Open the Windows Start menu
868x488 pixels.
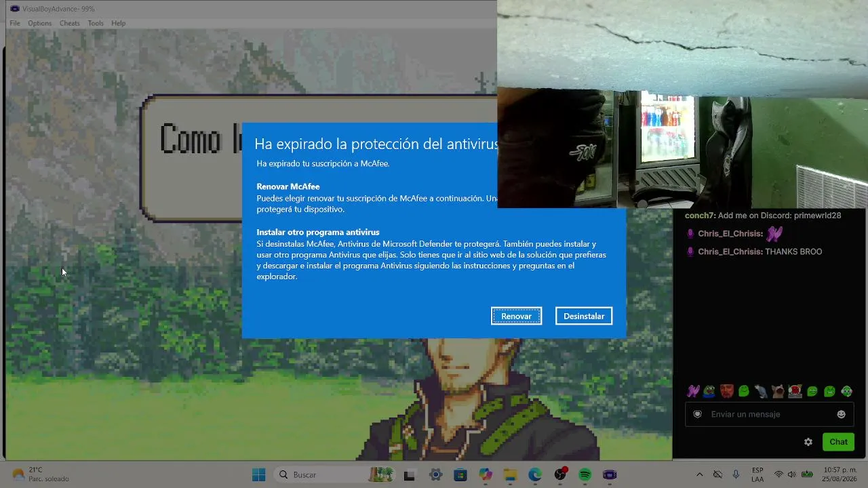tap(258, 474)
